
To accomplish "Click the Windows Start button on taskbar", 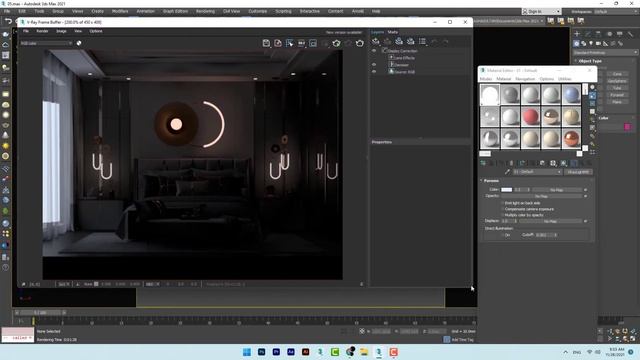I will click(x=247, y=352).
